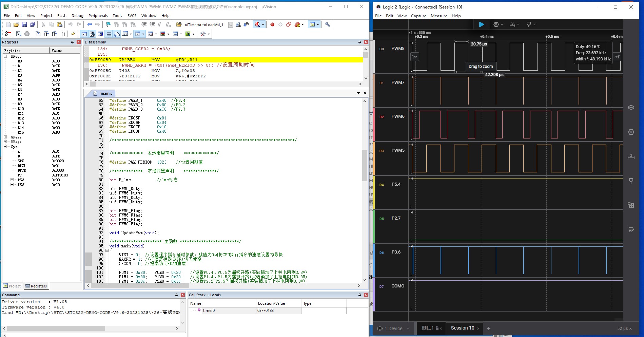Image resolution: width=644 pixels, height=337 pixels.
Task: Click the Step Into braces icon
Action: pos(38,34)
